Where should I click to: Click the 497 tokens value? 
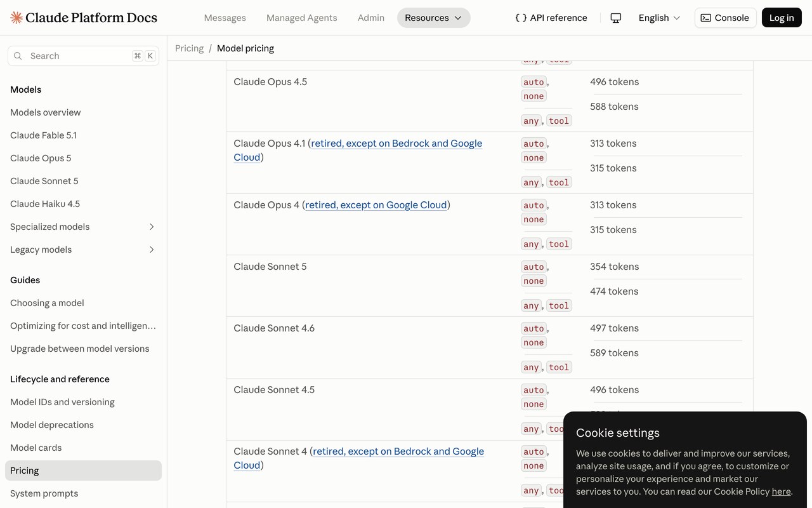tap(614, 328)
